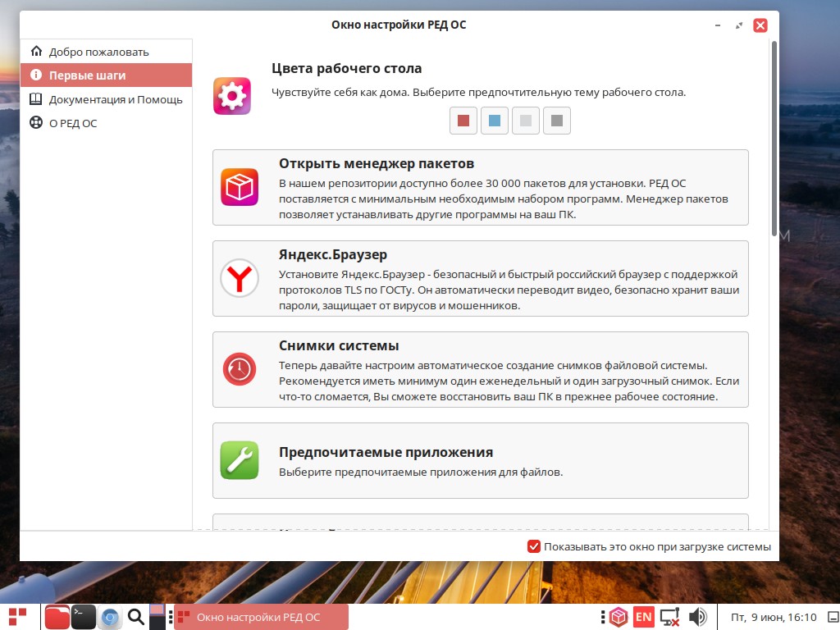Click the info icon beside Первые шаги

(36, 75)
